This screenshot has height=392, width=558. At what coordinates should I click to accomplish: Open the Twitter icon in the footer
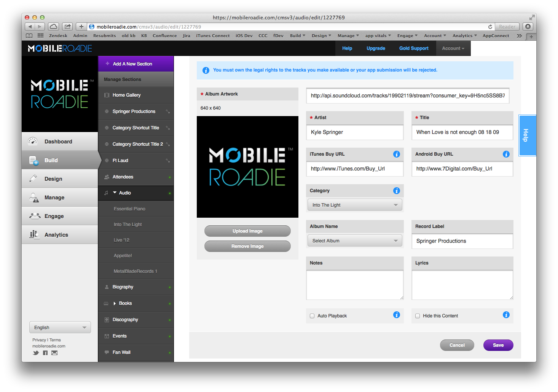[x=36, y=353]
